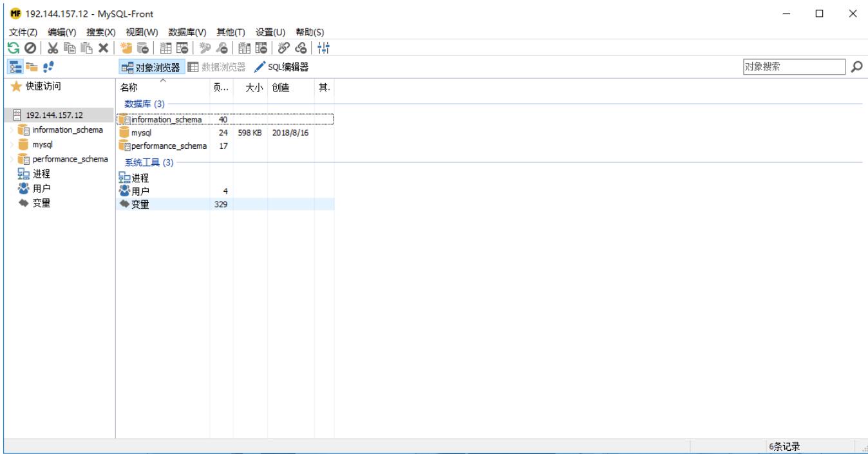The height and width of the screenshot is (454, 868).
Task: Click the Drop Database icon
Action: (143, 48)
